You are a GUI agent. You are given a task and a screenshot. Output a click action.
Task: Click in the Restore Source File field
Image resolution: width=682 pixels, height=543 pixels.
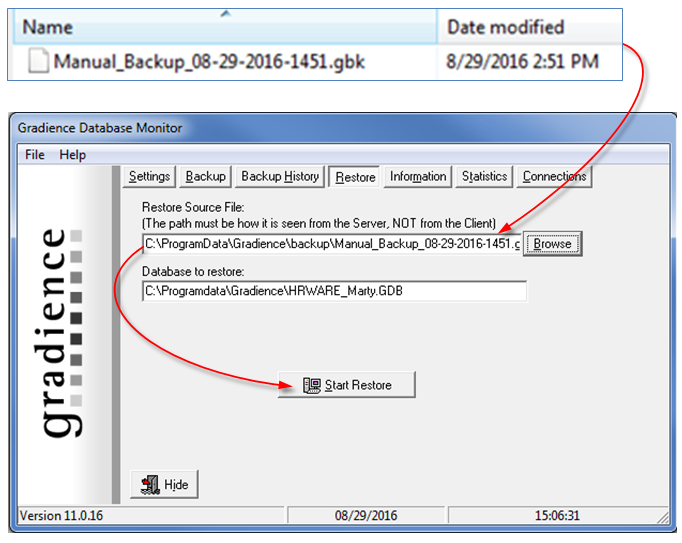click(330, 243)
